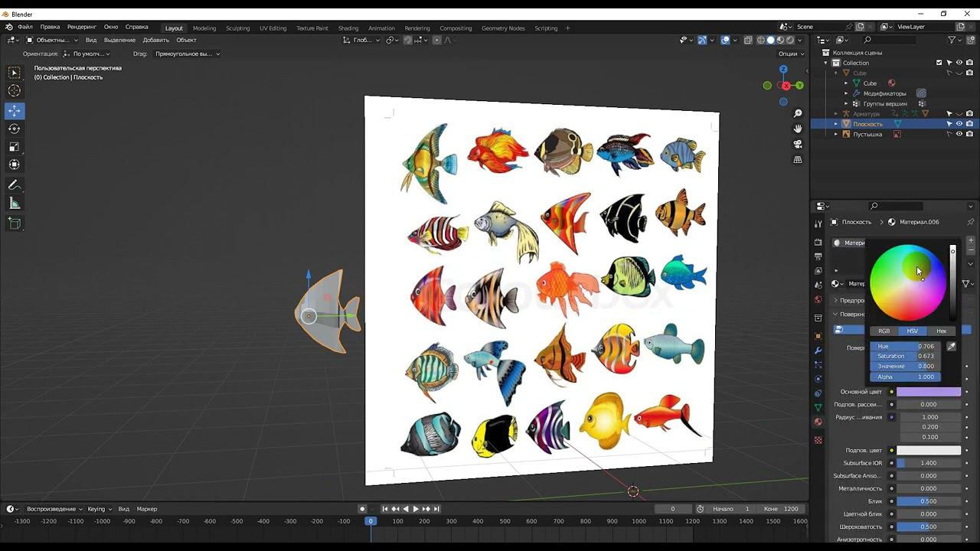Click the eyedropper in the color picker
Image resolution: width=980 pixels, height=551 pixels.
[x=952, y=347]
